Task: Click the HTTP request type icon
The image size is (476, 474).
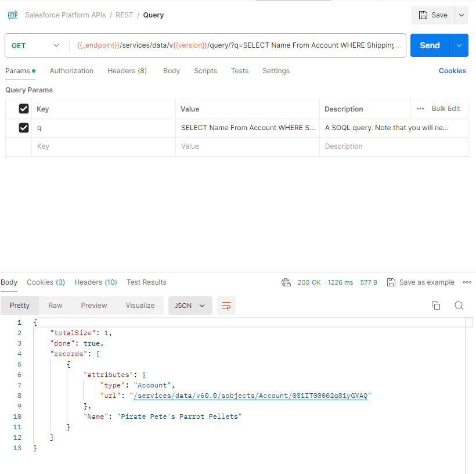Action: pyautogui.click(x=13, y=15)
